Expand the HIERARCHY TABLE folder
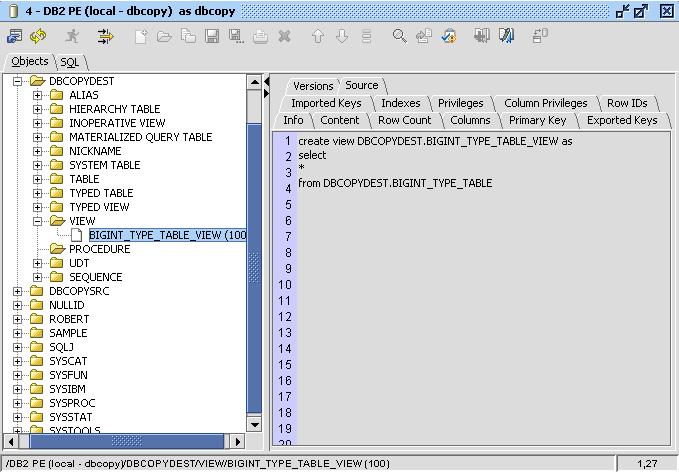The width and height of the screenshot is (679, 472). (38, 109)
